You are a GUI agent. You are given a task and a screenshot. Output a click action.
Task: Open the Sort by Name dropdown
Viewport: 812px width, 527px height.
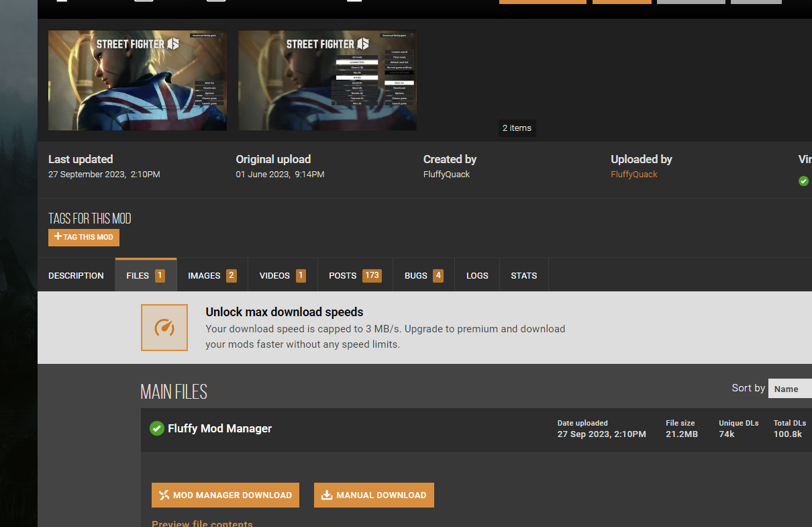790,389
